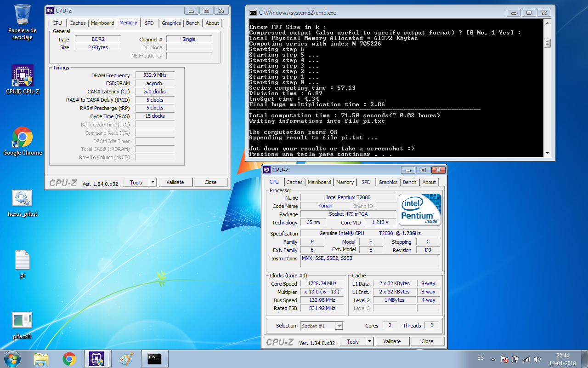Switch to Mainboard tab in memory window
The height and width of the screenshot is (368, 588).
(x=102, y=23)
